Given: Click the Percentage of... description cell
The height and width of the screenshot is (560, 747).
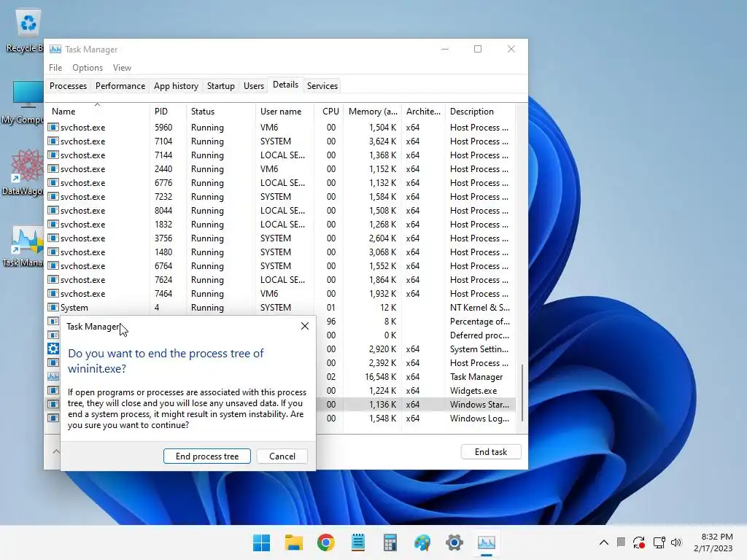Looking at the screenshot, I should pos(480,322).
